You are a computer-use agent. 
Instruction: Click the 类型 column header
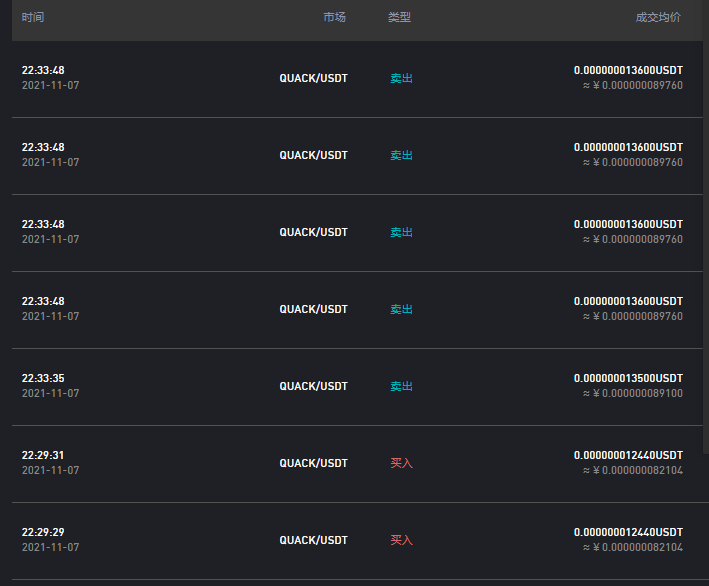tap(399, 17)
